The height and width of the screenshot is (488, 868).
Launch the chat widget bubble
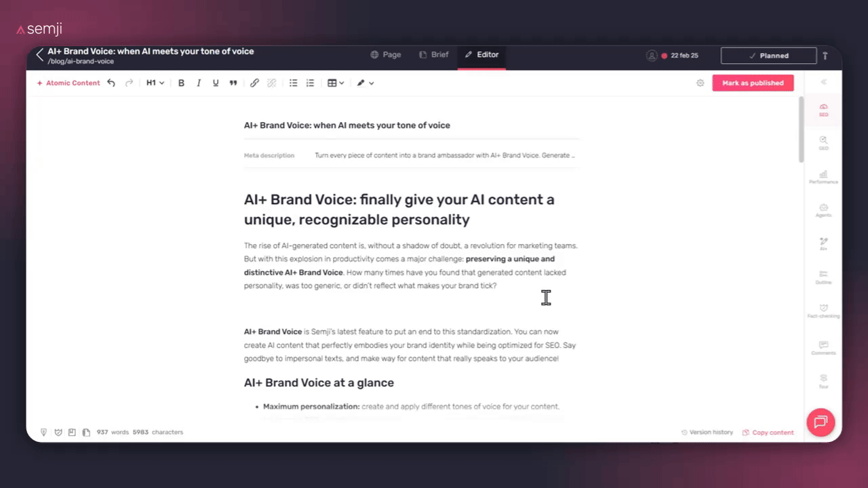point(821,422)
